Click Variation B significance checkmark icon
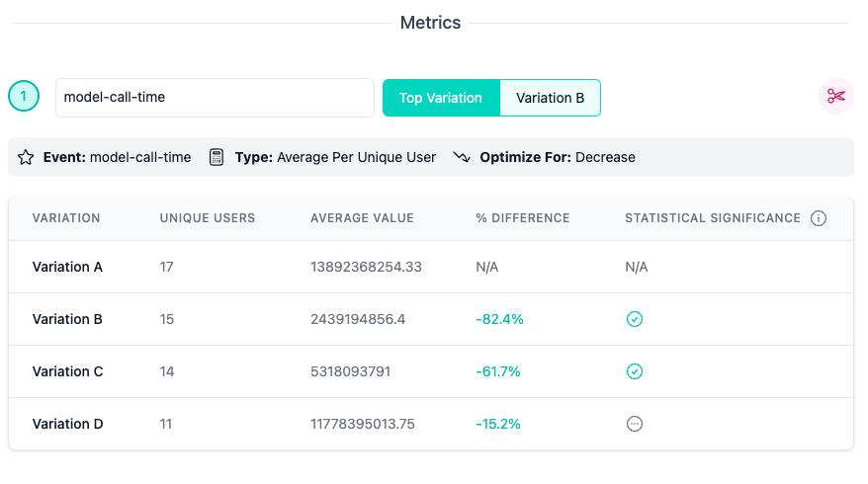Viewport: 868px width, 484px height. tap(635, 319)
